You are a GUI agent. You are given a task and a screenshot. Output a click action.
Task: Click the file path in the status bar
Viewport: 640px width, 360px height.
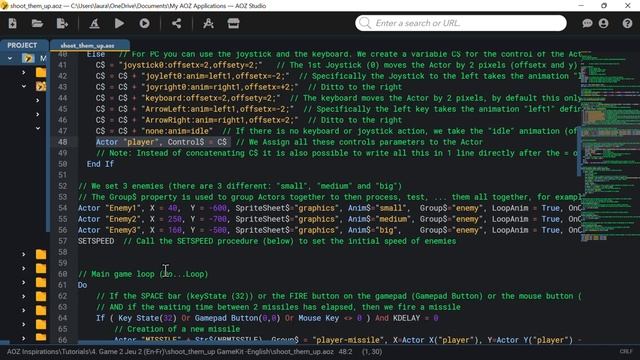tap(170, 351)
